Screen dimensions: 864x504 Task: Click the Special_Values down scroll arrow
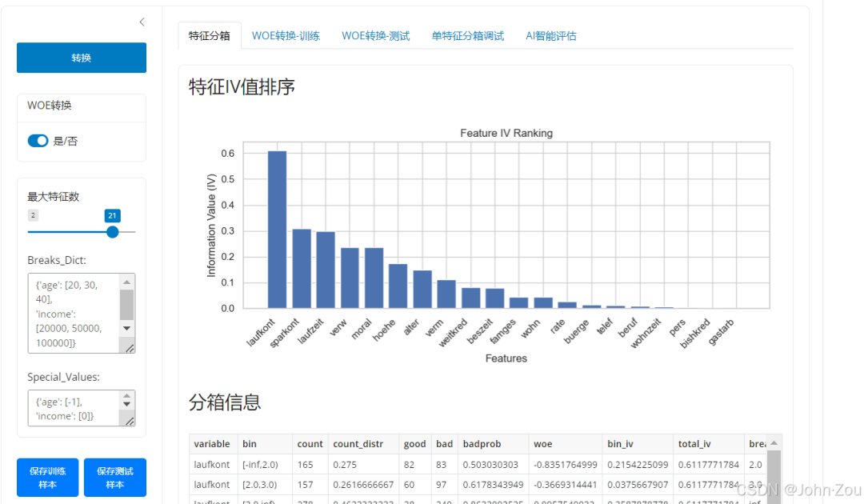126,404
